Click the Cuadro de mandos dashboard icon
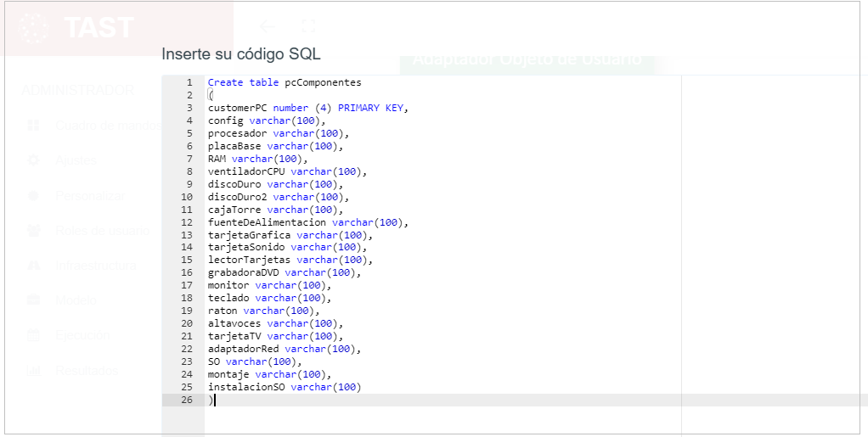This screenshot has height=437, width=868. 34,126
